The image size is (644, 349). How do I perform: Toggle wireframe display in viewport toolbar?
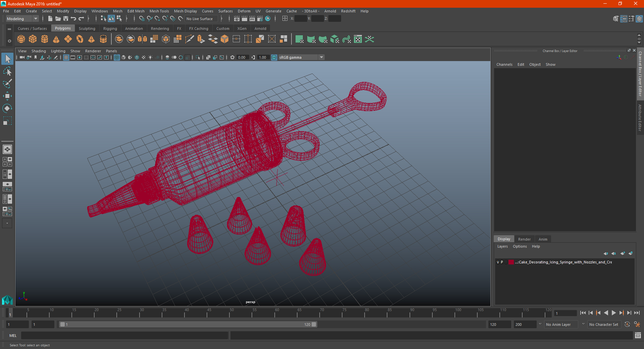[117, 57]
